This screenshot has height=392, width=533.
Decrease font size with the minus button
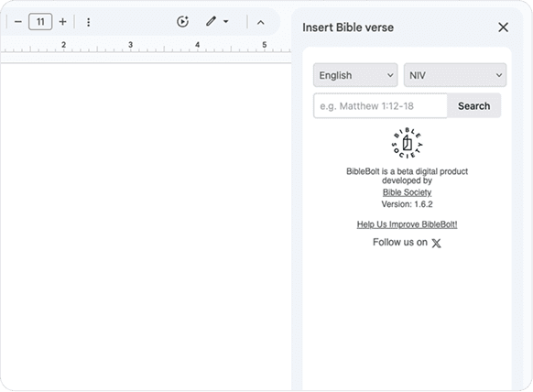click(18, 22)
